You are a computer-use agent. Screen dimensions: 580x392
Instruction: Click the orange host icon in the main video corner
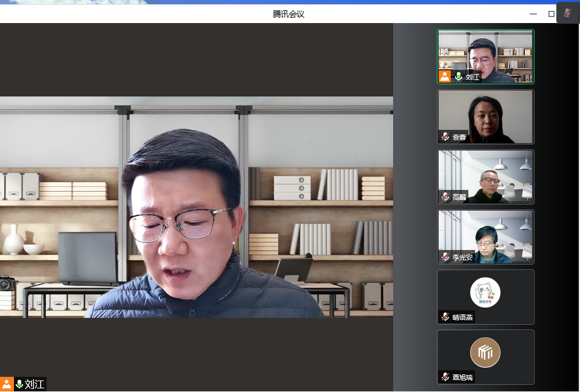(7, 384)
